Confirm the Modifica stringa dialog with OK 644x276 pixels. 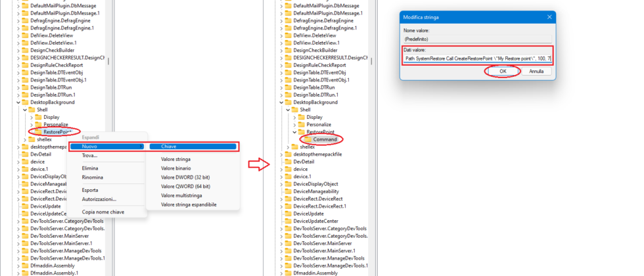[x=503, y=71]
